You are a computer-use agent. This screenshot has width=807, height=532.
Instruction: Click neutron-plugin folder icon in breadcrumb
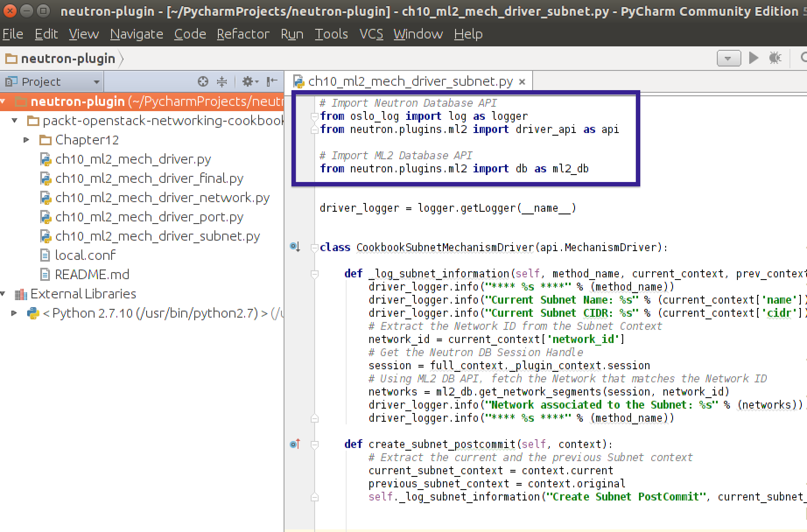point(11,58)
